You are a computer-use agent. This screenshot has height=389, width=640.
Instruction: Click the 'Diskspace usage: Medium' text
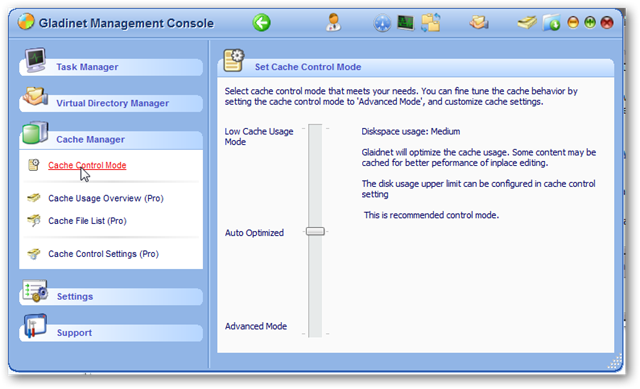tap(411, 131)
